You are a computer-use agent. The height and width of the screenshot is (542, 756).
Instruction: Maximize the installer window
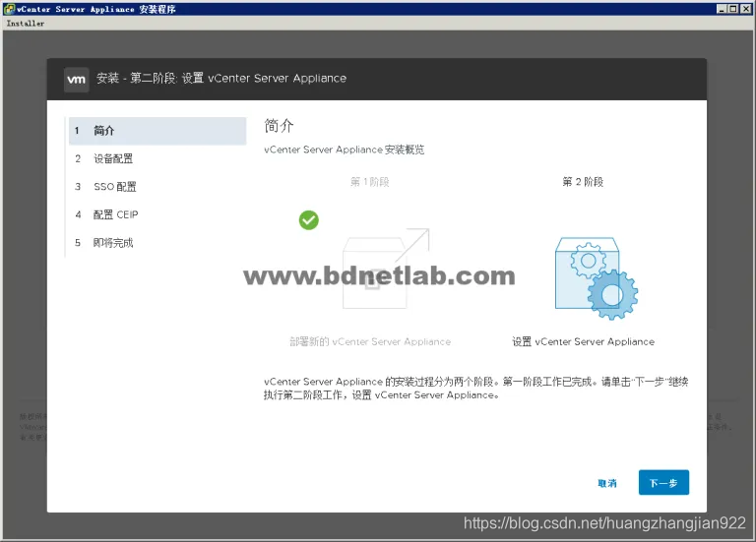[x=732, y=9]
